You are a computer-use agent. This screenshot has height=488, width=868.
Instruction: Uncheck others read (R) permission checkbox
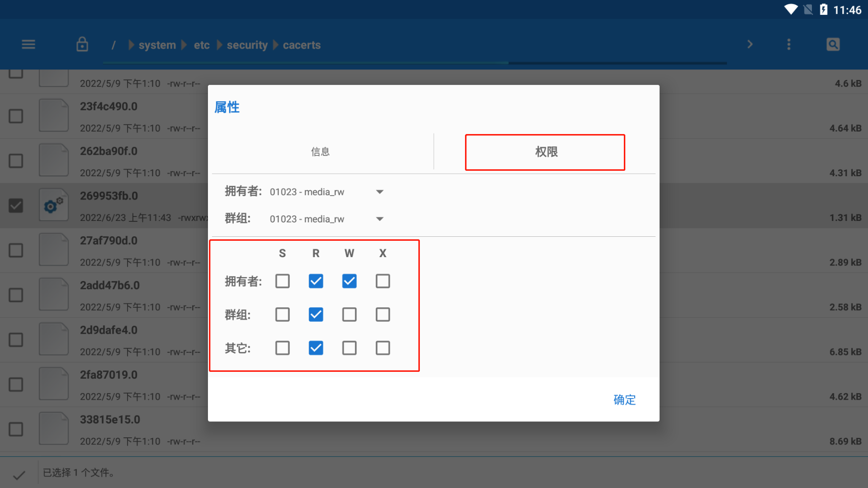[316, 348]
